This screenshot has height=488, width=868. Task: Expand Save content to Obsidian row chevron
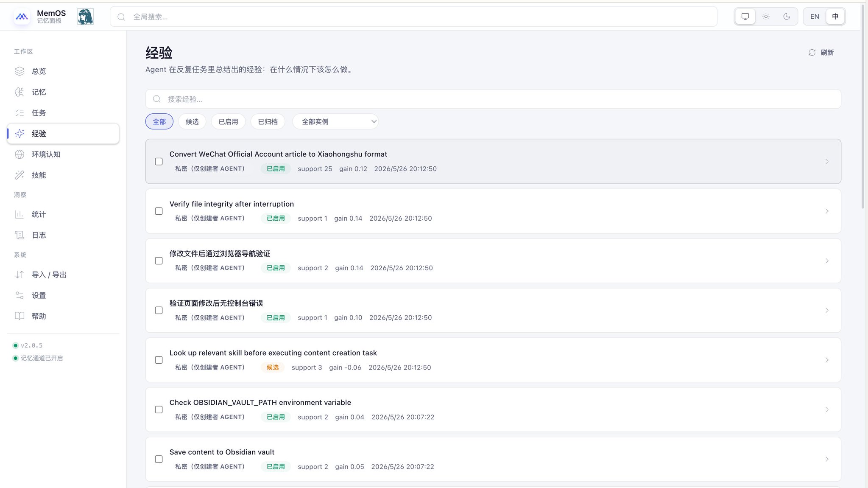827,460
